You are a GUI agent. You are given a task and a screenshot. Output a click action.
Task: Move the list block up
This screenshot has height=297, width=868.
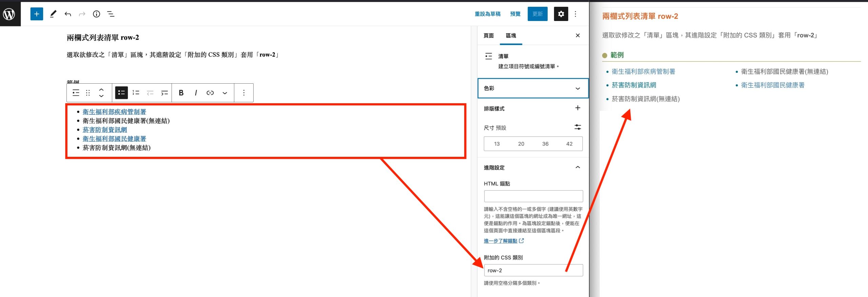pos(101,90)
